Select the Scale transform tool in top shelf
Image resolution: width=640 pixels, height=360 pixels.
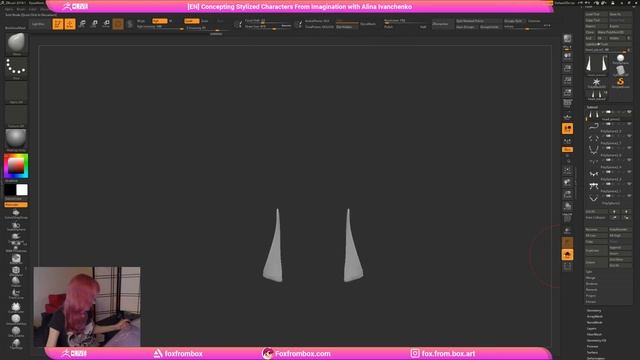pos(94,24)
